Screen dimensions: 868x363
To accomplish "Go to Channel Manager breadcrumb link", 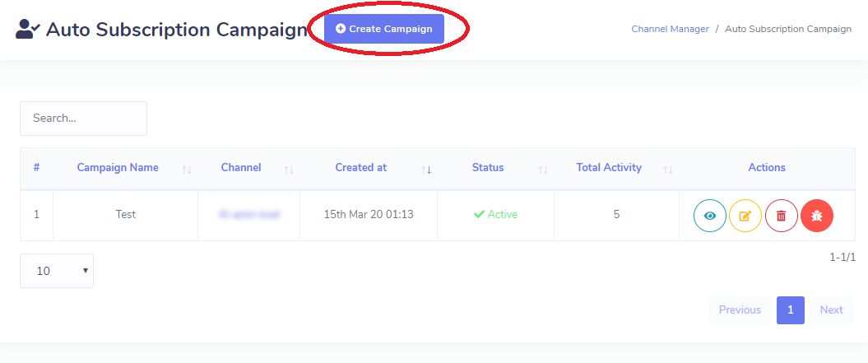I will click(x=670, y=29).
